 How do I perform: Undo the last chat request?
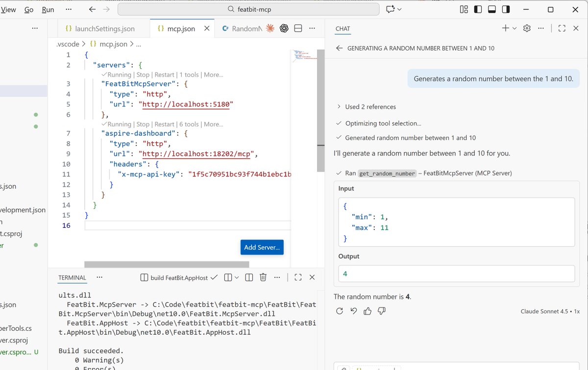[354, 311]
